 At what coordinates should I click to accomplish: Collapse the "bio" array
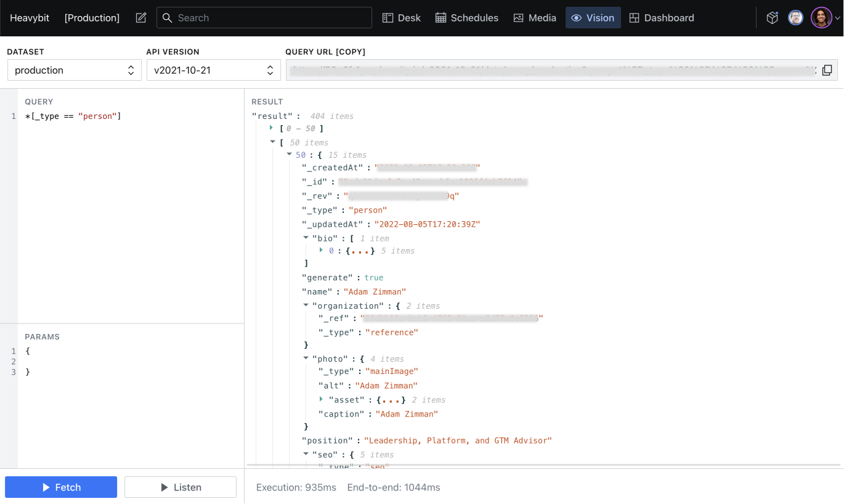pyautogui.click(x=306, y=238)
